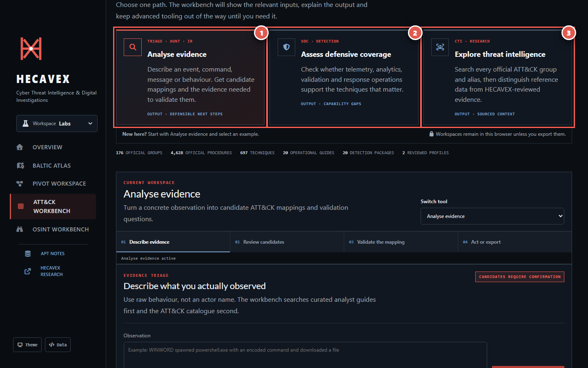Click the Workspace flask icon
Viewport: 588px width, 368px height.
(25, 123)
